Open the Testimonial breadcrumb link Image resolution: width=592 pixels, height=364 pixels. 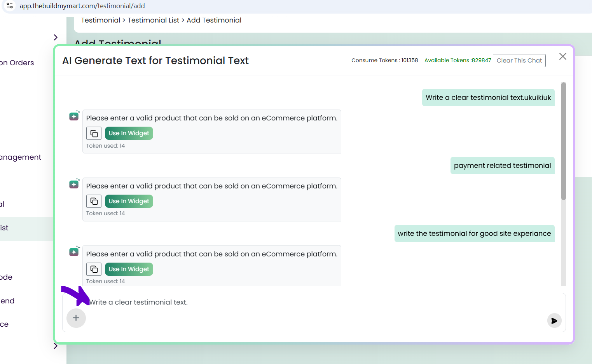tap(101, 20)
